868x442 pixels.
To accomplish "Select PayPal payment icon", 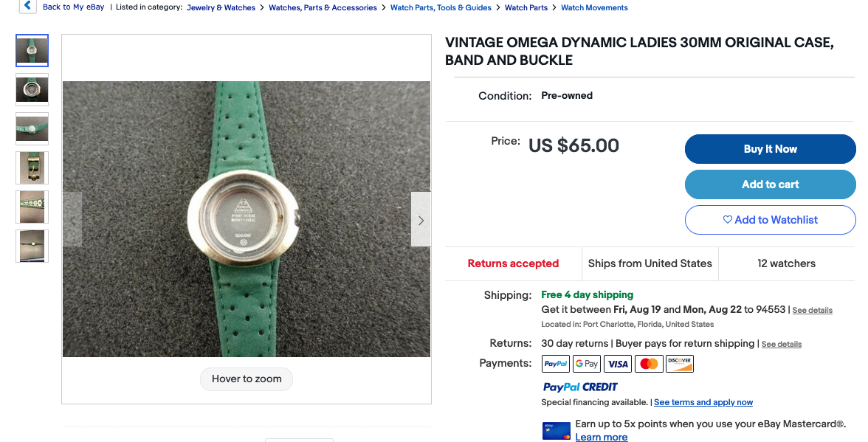I will pos(556,364).
